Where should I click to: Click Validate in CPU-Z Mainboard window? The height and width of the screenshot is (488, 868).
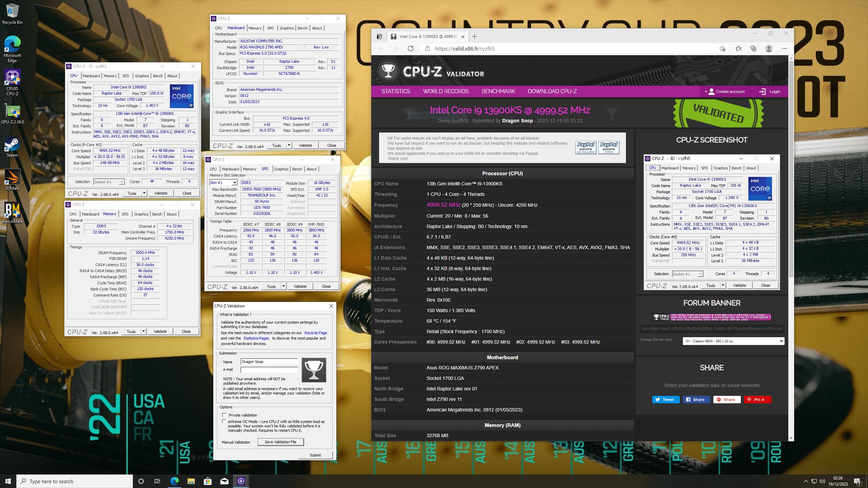[x=305, y=145]
